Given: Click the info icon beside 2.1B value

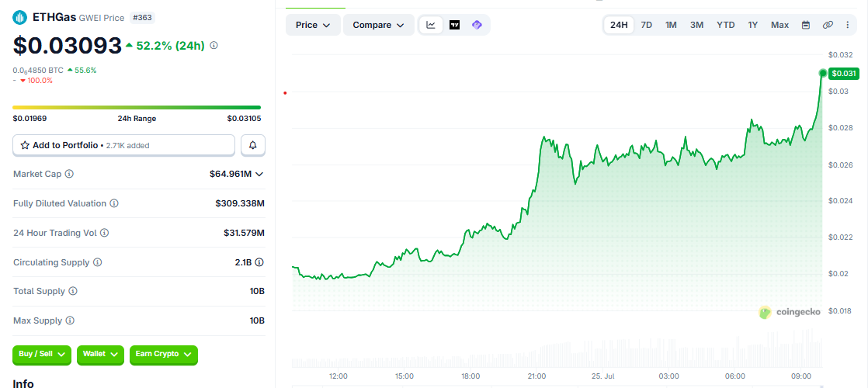Looking at the screenshot, I should tap(259, 262).
